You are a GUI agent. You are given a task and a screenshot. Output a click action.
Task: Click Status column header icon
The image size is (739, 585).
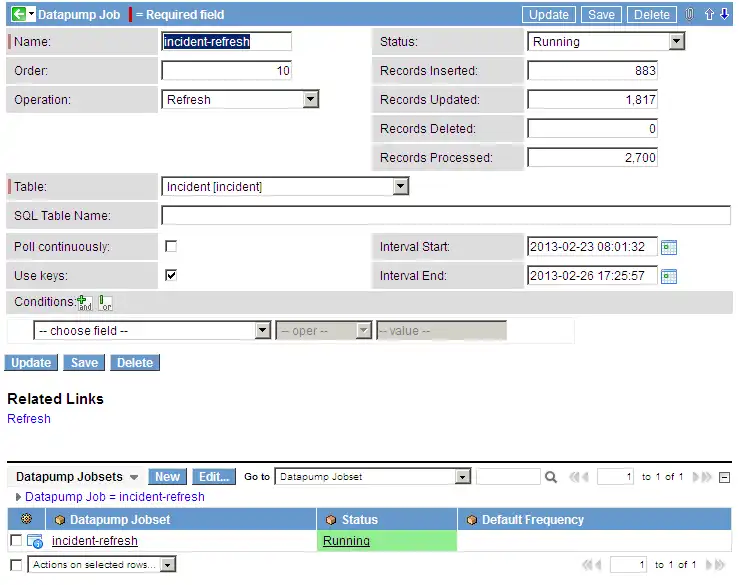tap(331, 520)
